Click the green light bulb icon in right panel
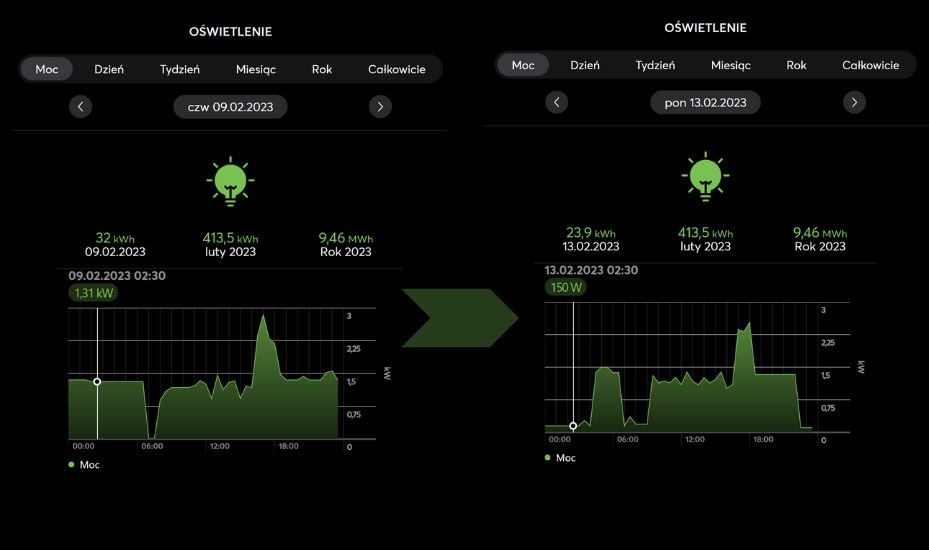The image size is (929, 550). tap(705, 177)
